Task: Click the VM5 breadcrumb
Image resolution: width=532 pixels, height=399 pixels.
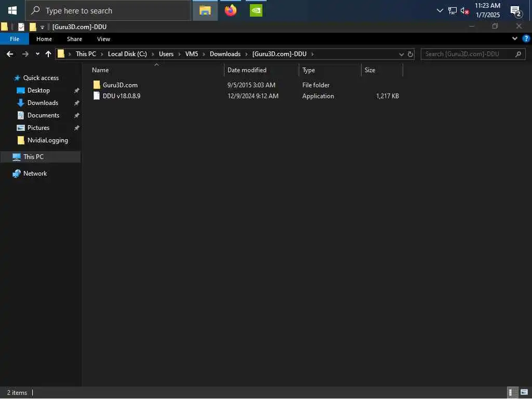Action: click(x=191, y=54)
